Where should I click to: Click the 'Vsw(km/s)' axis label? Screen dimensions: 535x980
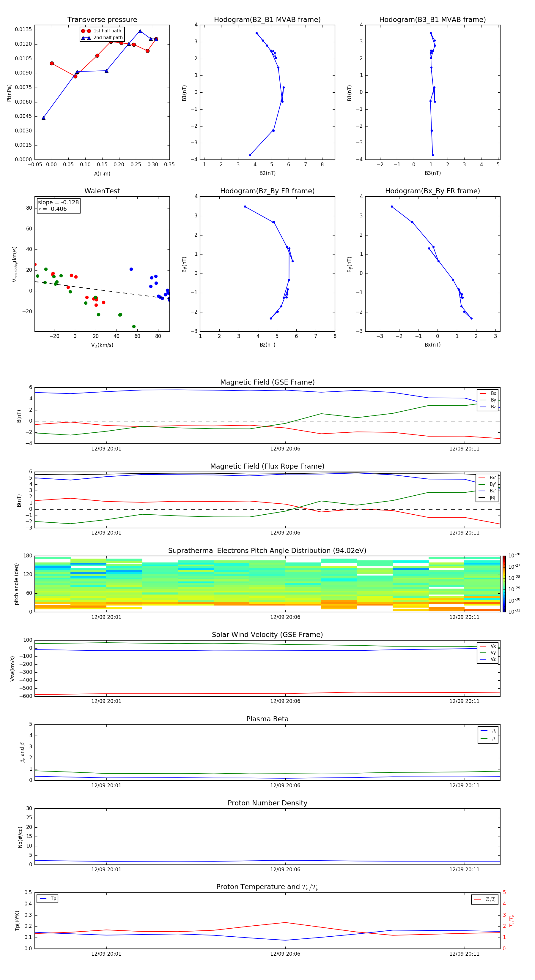[x=12, y=668]
